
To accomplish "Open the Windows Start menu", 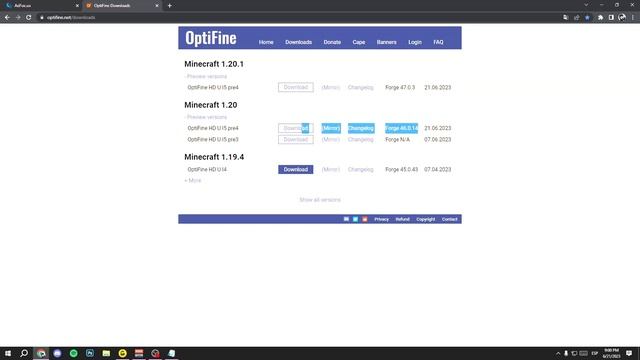I will (8, 353).
